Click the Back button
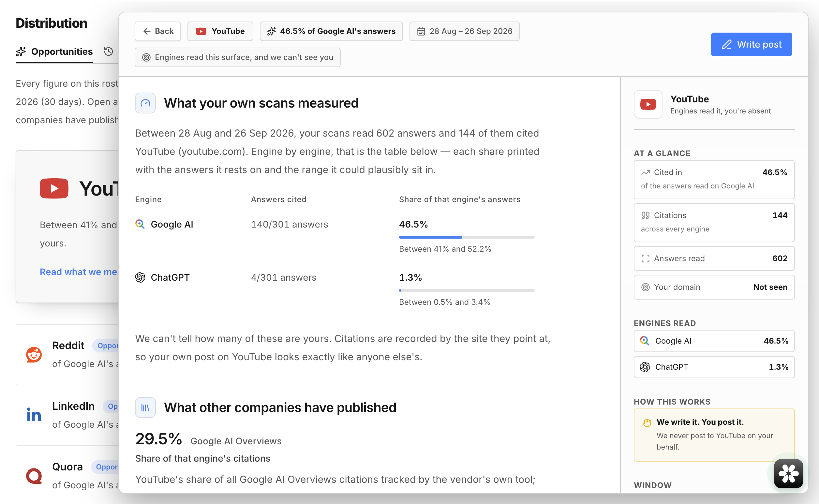The height and width of the screenshot is (504, 819). (x=158, y=31)
